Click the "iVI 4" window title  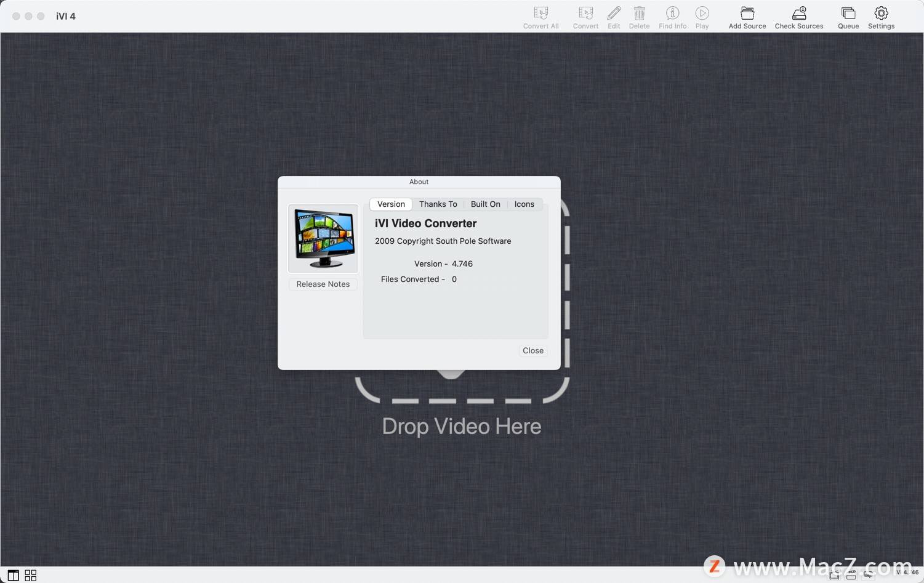pyautogui.click(x=66, y=16)
